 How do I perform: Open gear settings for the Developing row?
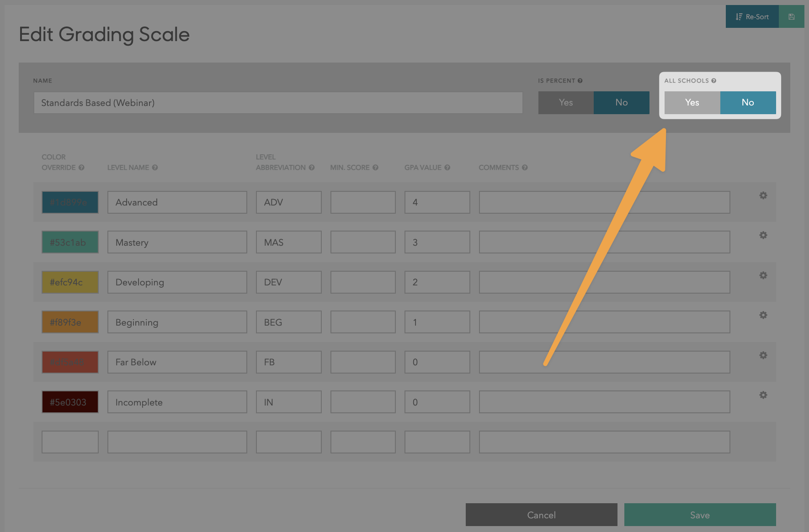click(763, 275)
